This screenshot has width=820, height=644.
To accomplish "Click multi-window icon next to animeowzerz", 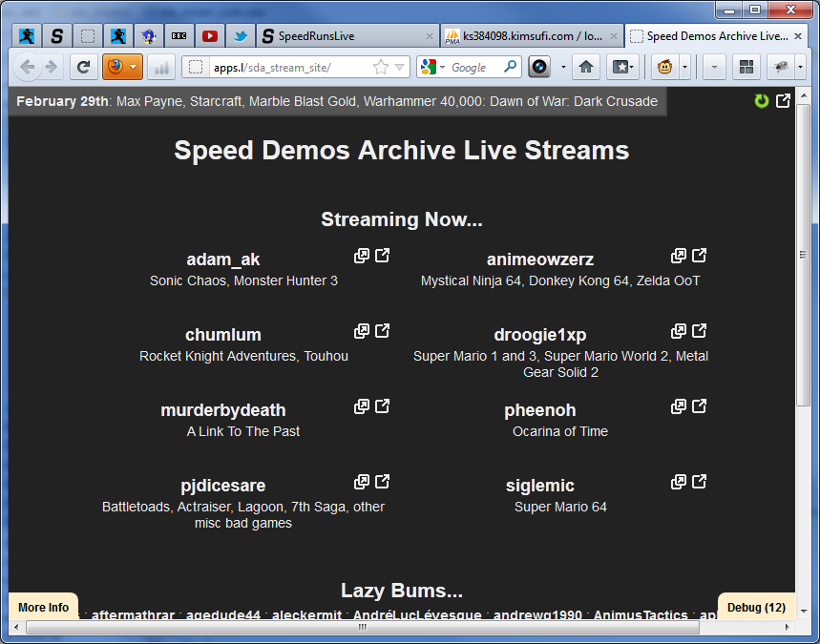I will tap(679, 256).
